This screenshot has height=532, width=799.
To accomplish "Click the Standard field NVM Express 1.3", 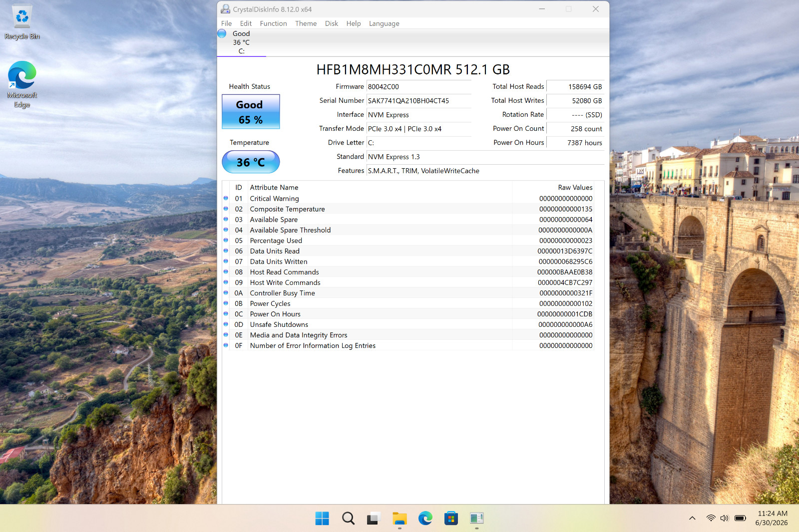I will pos(485,157).
